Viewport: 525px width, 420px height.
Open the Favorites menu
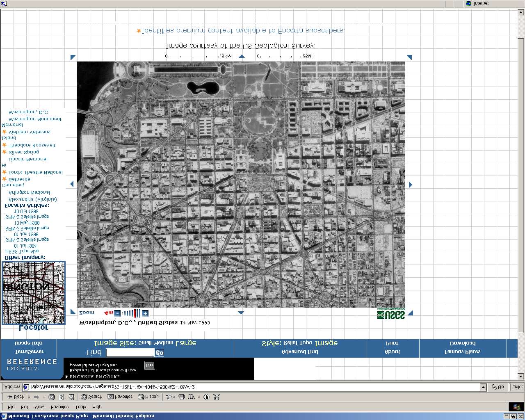pyautogui.click(x=60, y=407)
